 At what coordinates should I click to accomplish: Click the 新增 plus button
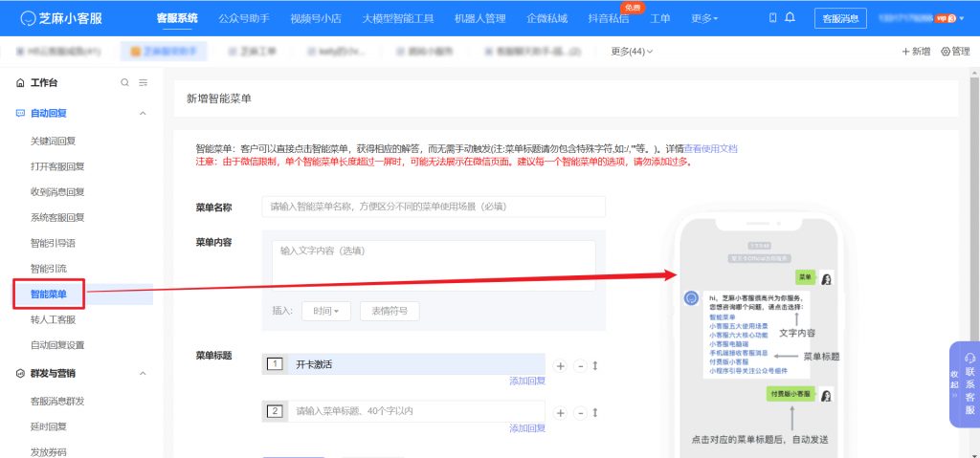(916, 52)
